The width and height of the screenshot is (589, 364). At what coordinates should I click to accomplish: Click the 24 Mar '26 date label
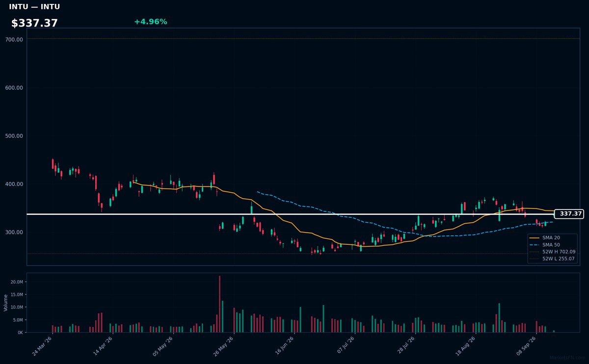point(42,346)
